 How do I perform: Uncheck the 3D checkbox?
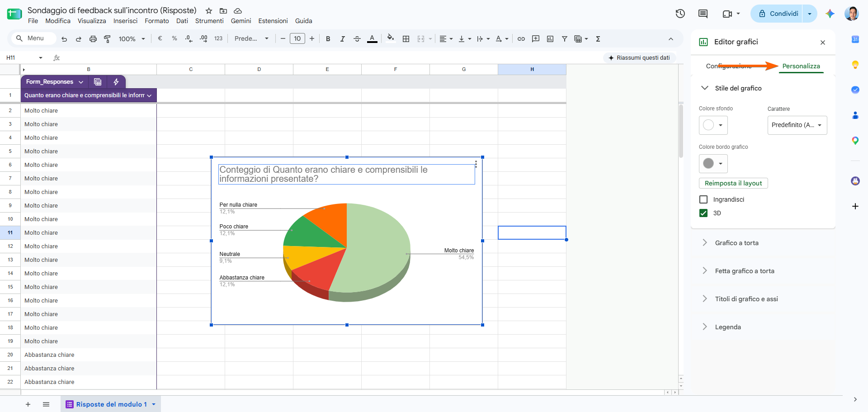pos(703,213)
